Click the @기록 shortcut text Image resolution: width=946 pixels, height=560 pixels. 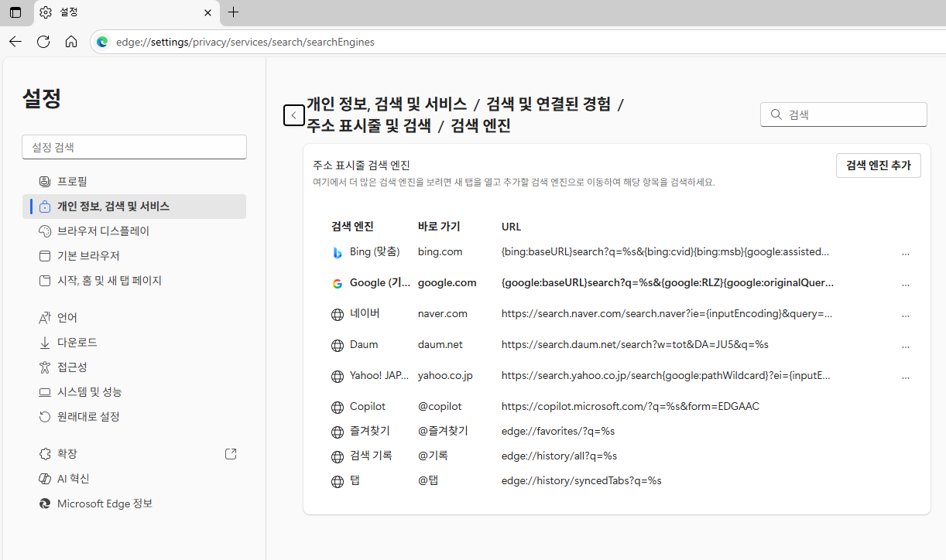click(433, 456)
